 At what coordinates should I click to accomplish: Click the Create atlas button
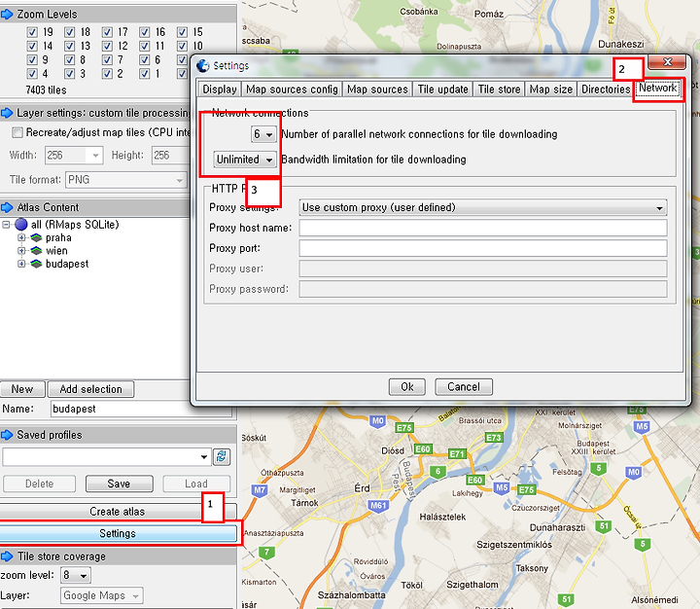pyautogui.click(x=118, y=512)
